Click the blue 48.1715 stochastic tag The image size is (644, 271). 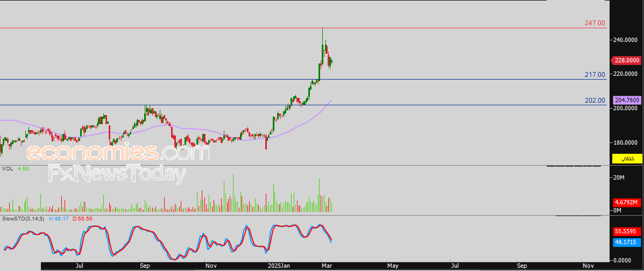point(627,243)
